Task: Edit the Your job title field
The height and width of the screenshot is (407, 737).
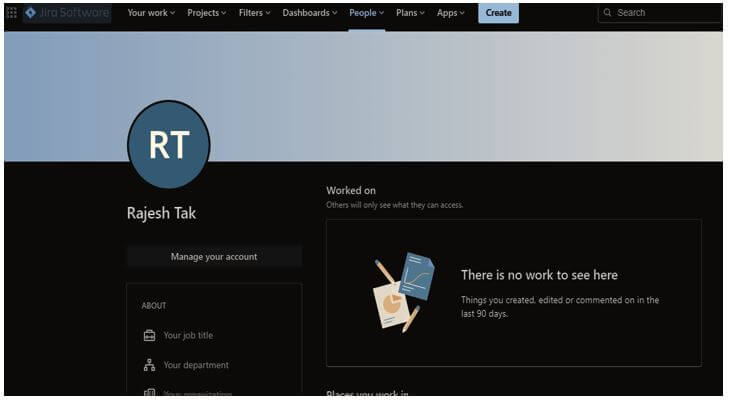Action: pyautogui.click(x=188, y=336)
